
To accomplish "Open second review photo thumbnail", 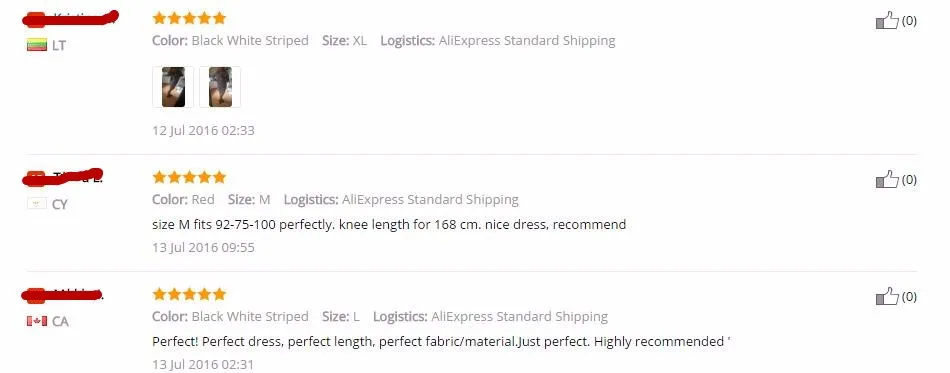I will click(x=220, y=87).
